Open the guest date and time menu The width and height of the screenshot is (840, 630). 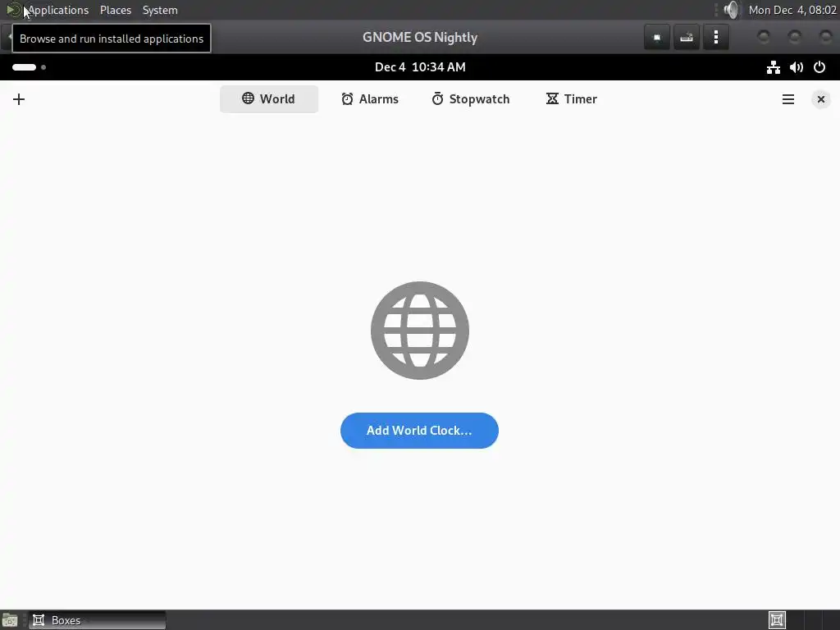click(420, 67)
